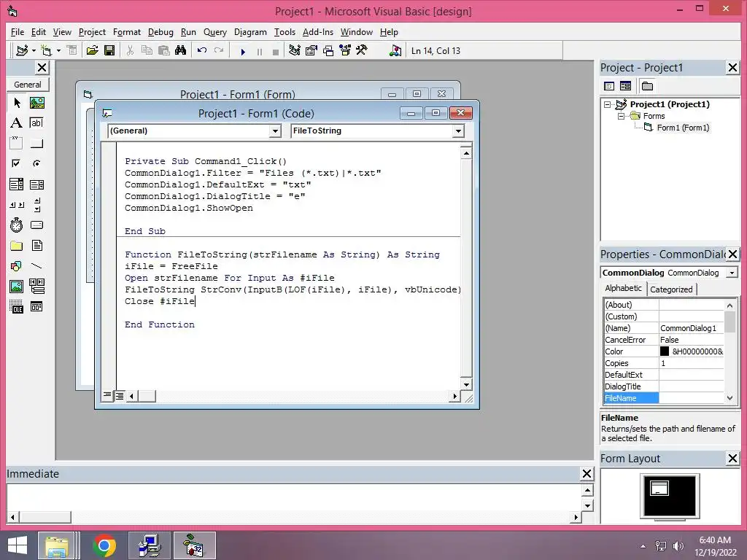
Task: Switch to Procedure View in code window
Action: [107, 395]
